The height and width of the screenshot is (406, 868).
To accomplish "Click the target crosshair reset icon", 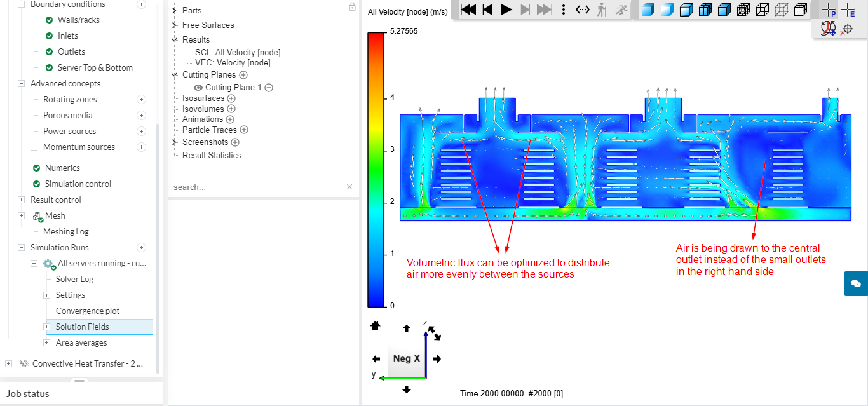I will click(846, 29).
